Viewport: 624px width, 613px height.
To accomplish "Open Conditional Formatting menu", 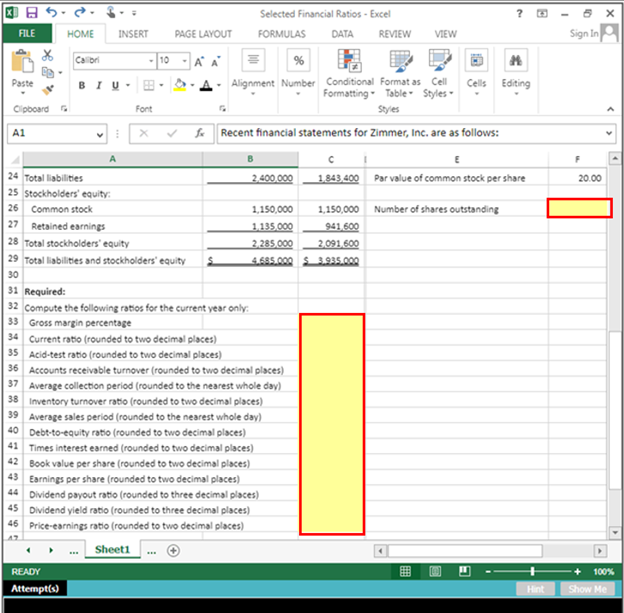I will 349,74.
